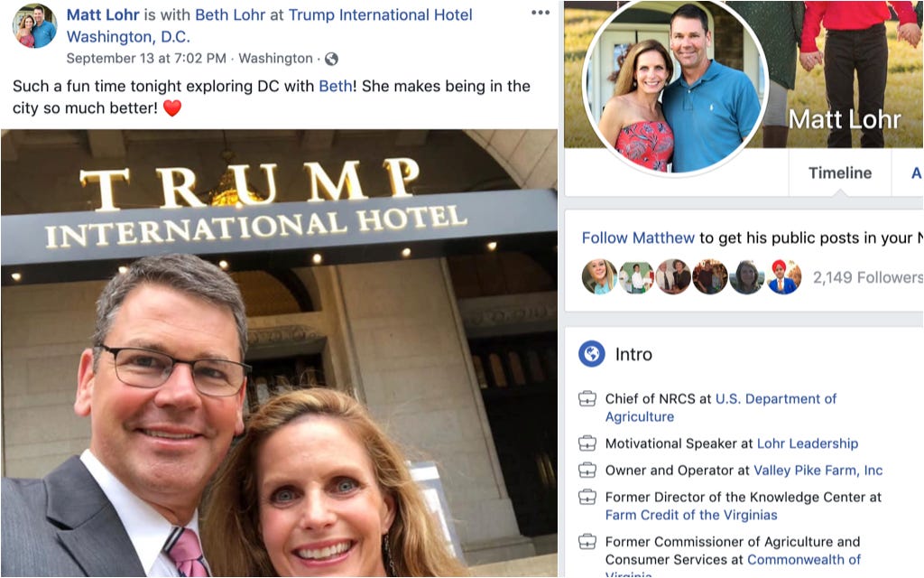Click briefcase icon beside Chief of NRCS
Viewport: 924px width, 578px height.
coord(587,399)
